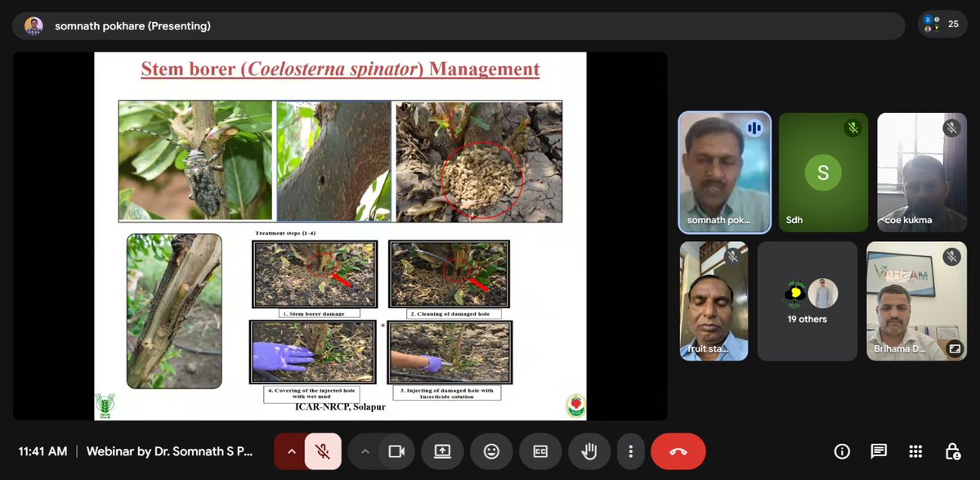Open the chat panel

coord(879,451)
